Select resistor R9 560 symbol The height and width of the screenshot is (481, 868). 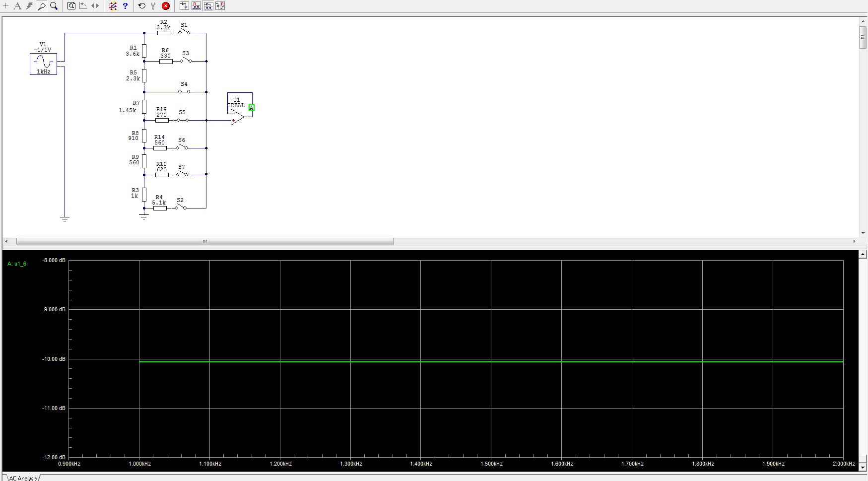pyautogui.click(x=144, y=161)
